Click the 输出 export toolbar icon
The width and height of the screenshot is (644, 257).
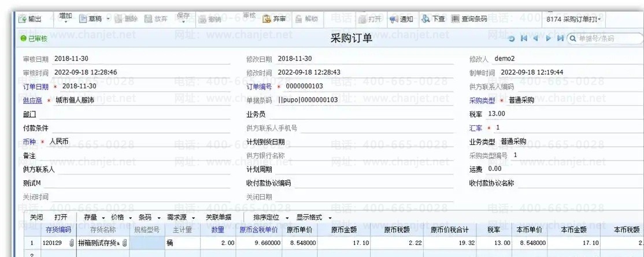point(23,19)
